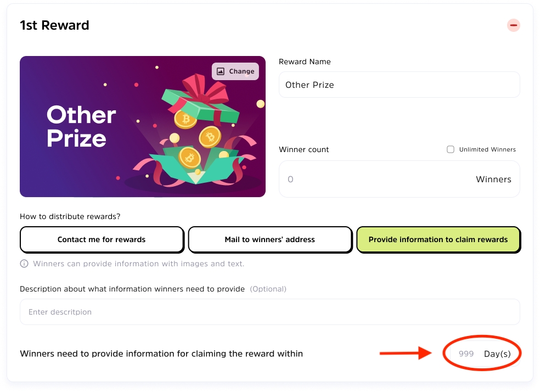Click the Day(s) unit label
The width and height of the screenshot is (540, 392).
point(497,354)
